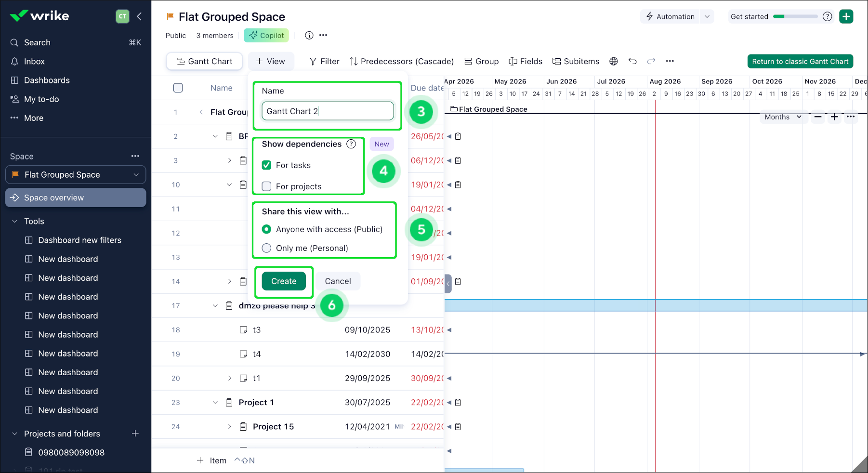The image size is (868, 473).
Task: Open the toolbar's three-dot more menu
Action: point(670,61)
